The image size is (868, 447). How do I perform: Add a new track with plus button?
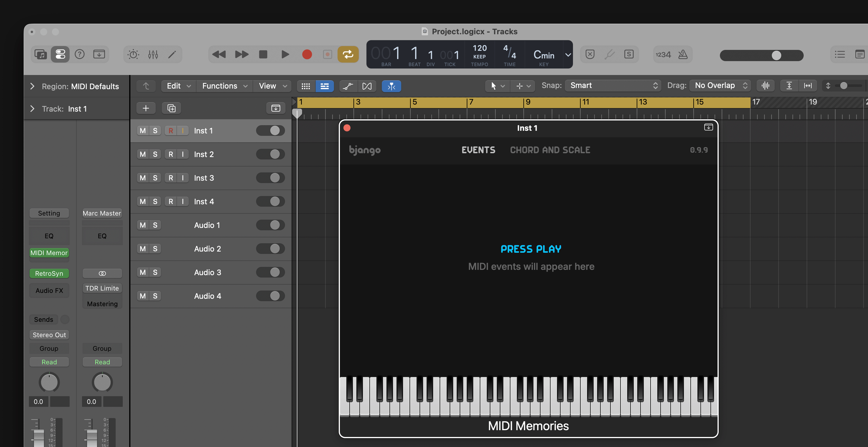click(146, 108)
